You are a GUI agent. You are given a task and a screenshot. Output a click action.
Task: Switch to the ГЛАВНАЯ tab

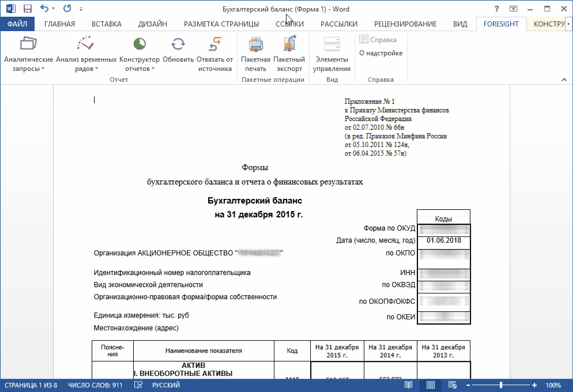pos(59,24)
